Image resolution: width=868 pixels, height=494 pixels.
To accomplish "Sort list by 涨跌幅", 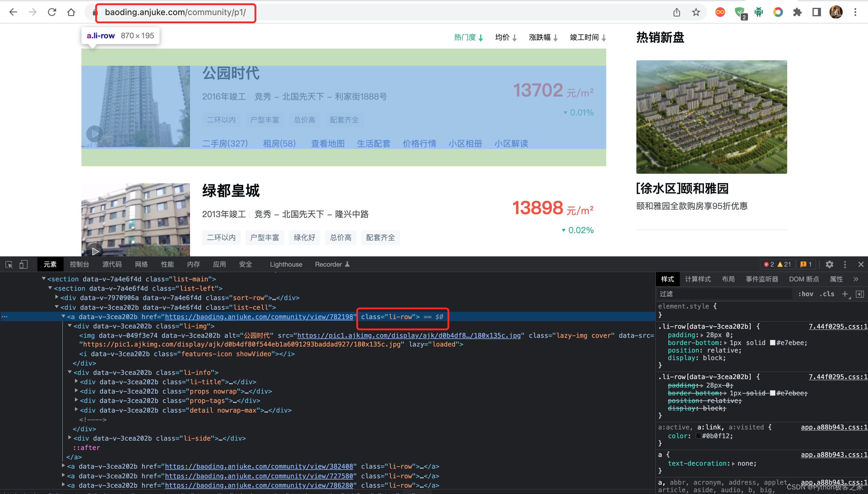I will click(x=543, y=37).
